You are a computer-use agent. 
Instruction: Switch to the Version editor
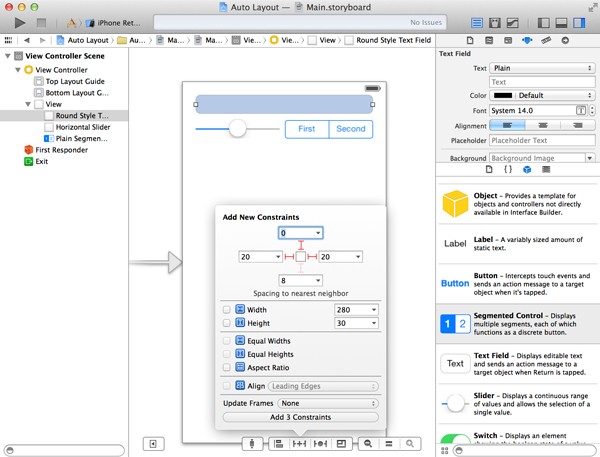(x=513, y=23)
